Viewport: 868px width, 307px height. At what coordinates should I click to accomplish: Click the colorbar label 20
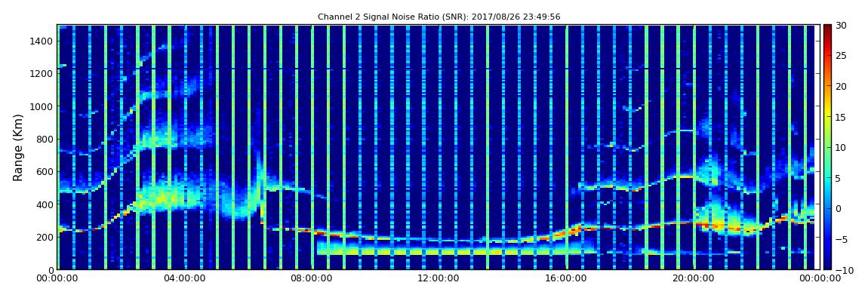click(x=841, y=86)
